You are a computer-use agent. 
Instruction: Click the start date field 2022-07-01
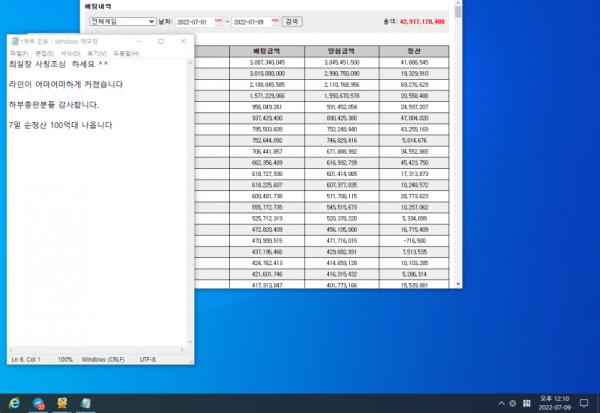point(193,20)
